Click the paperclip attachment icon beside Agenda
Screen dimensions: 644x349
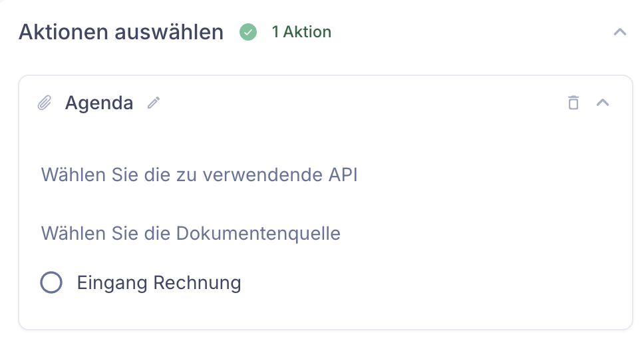[x=45, y=103]
